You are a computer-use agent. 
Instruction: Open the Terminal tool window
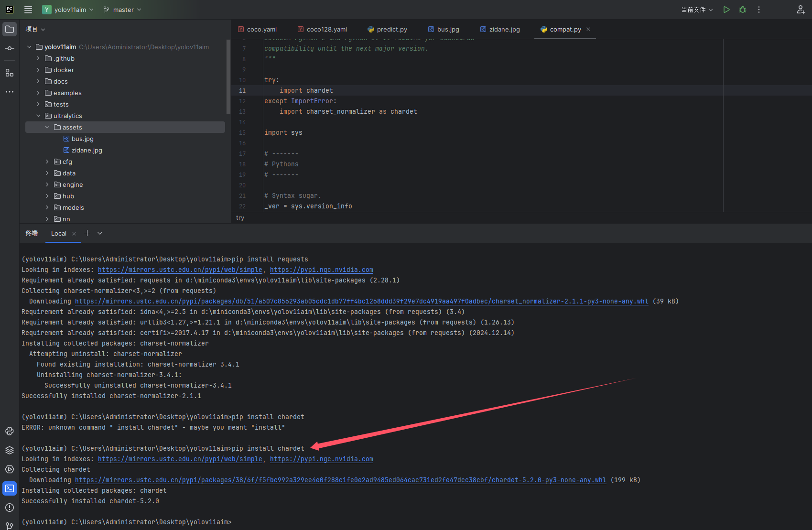10,488
